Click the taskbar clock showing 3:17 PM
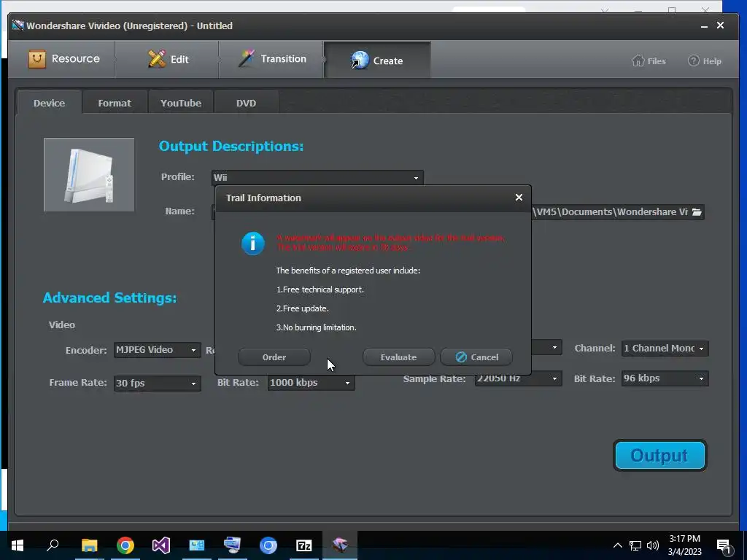 point(684,545)
